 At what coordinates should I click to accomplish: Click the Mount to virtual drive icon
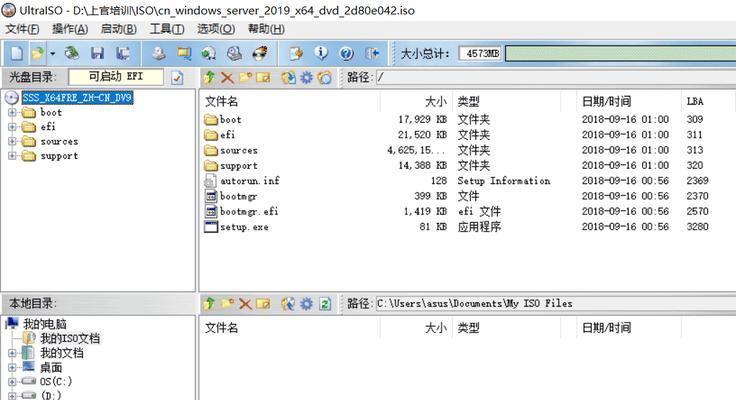[x=234, y=53]
